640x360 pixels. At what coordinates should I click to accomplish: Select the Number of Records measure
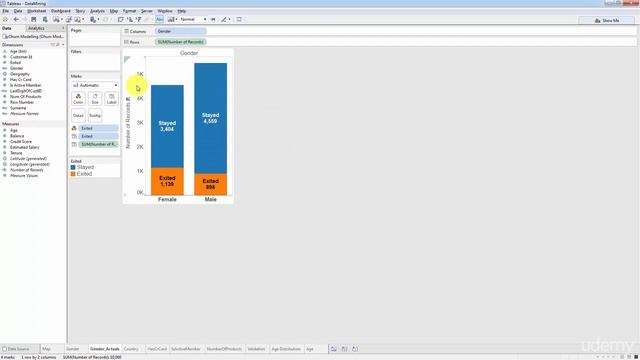pos(27,170)
